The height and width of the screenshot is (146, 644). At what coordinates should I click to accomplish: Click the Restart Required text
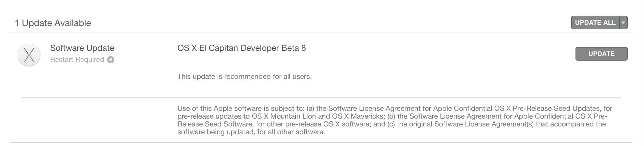77,60
